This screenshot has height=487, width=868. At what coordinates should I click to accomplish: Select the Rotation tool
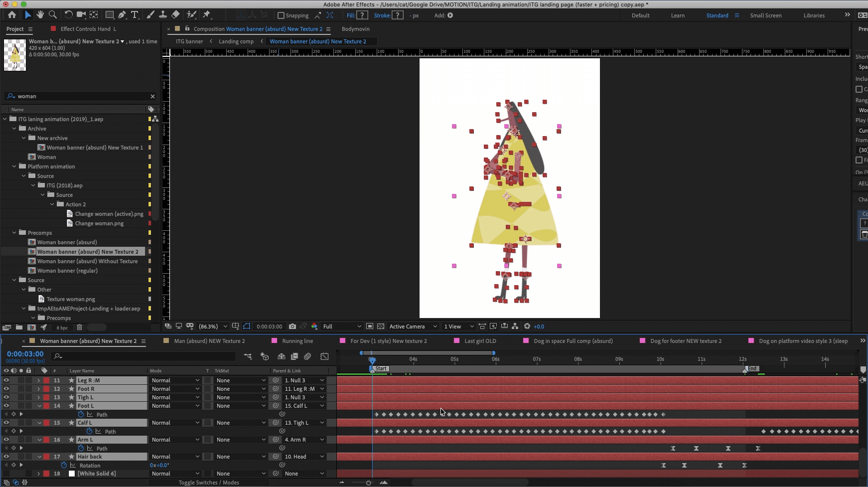(x=69, y=15)
